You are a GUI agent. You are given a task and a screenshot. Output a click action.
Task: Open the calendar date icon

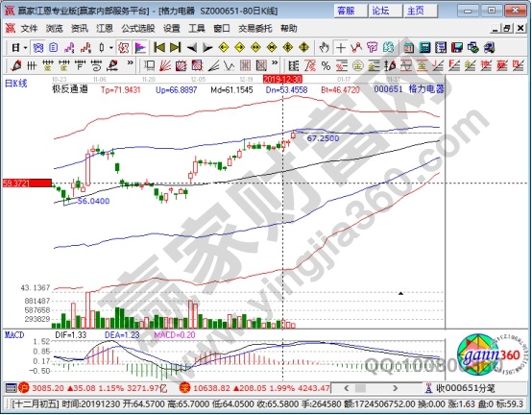408,48
